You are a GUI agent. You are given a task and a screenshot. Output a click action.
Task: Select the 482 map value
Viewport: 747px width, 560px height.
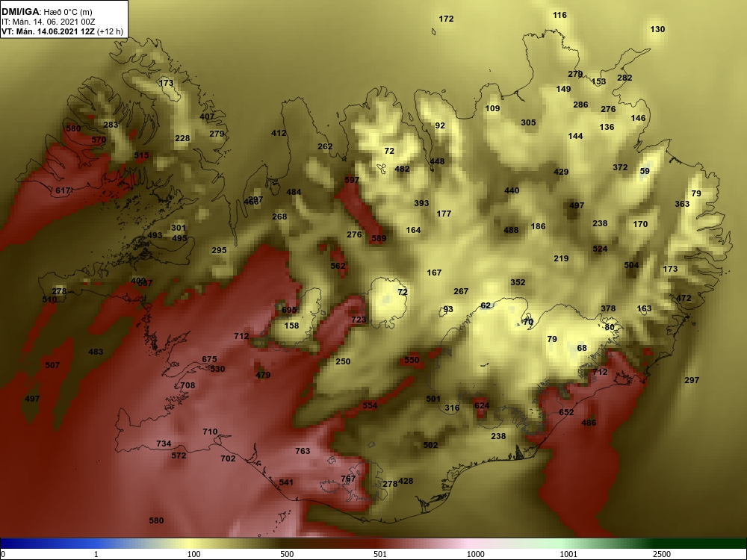(402, 169)
